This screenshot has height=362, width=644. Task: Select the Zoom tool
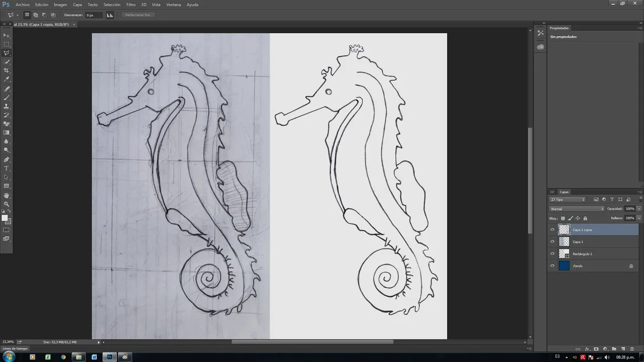coord(7,204)
